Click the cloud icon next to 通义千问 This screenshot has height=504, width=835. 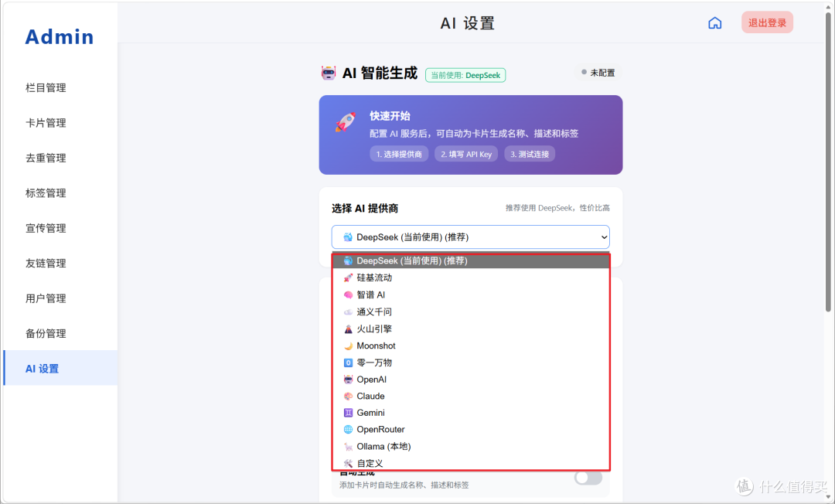tap(348, 312)
